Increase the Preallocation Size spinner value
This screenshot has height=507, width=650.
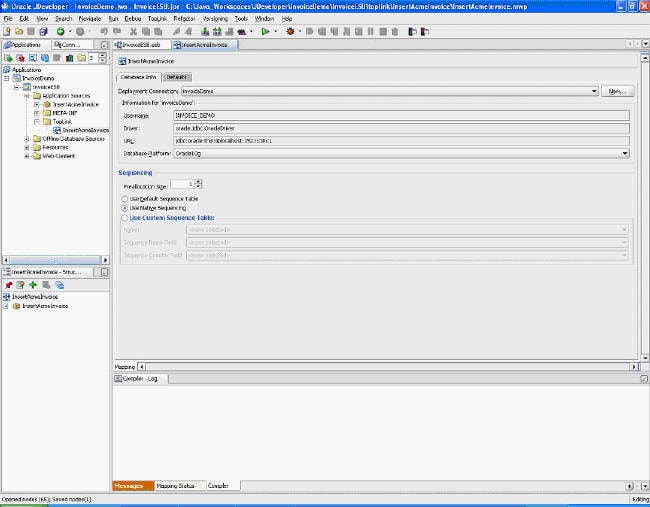199,181
